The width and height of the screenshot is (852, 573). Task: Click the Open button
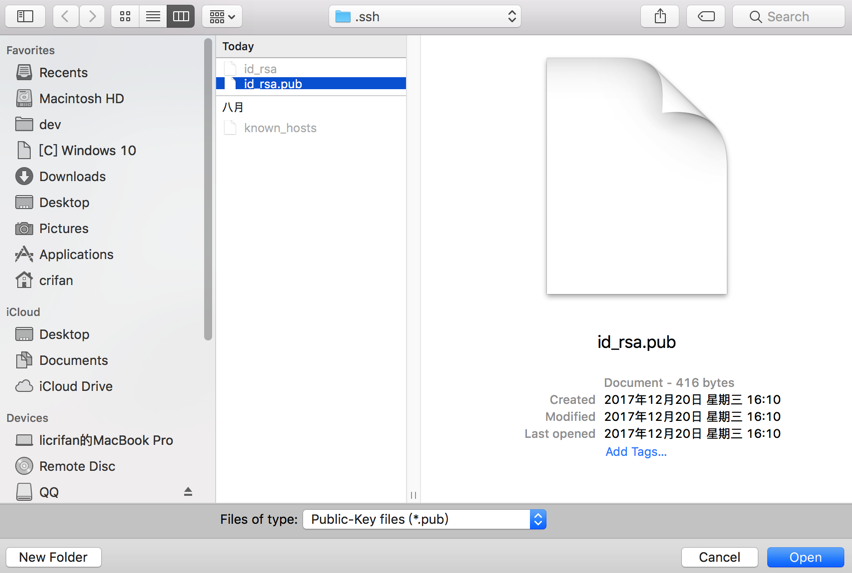click(x=805, y=557)
